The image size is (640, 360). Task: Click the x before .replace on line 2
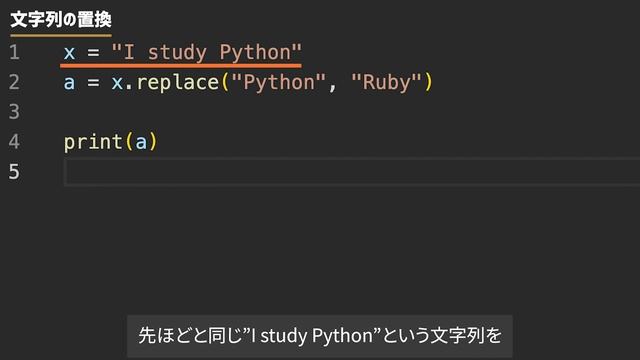(117, 83)
